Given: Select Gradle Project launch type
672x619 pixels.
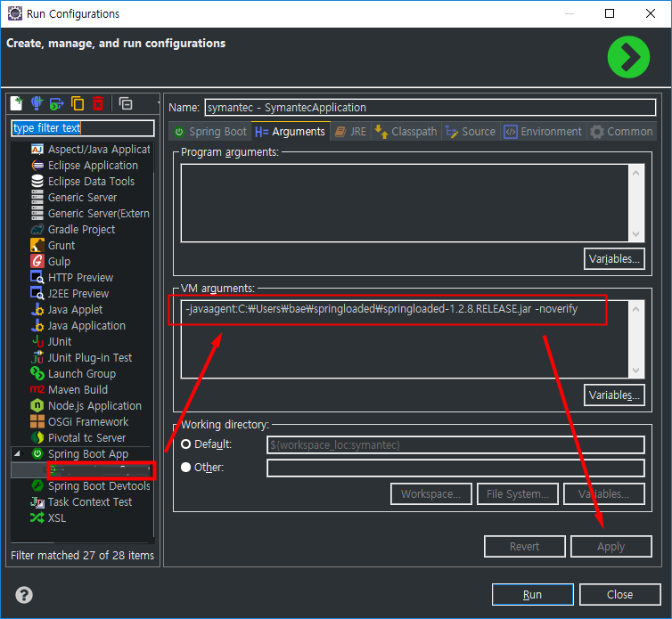Looking at the screenshot, I should click(73, 230).
